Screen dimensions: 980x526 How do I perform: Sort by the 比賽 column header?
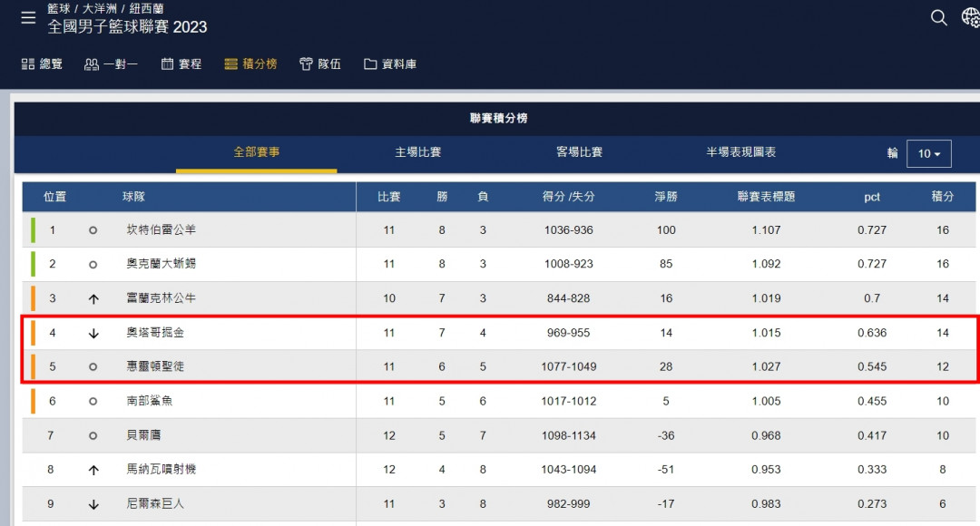[x=388, y=197]
